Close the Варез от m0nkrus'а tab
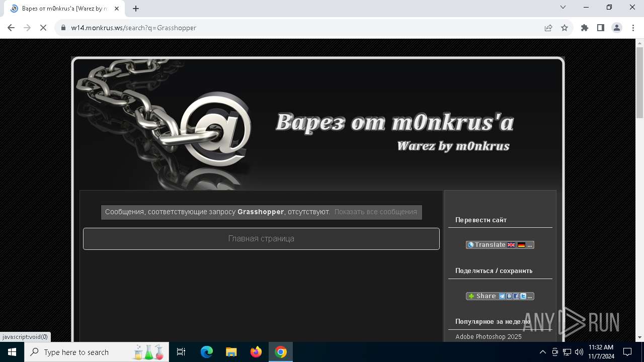Screen dimensions: 644x362 117,9
